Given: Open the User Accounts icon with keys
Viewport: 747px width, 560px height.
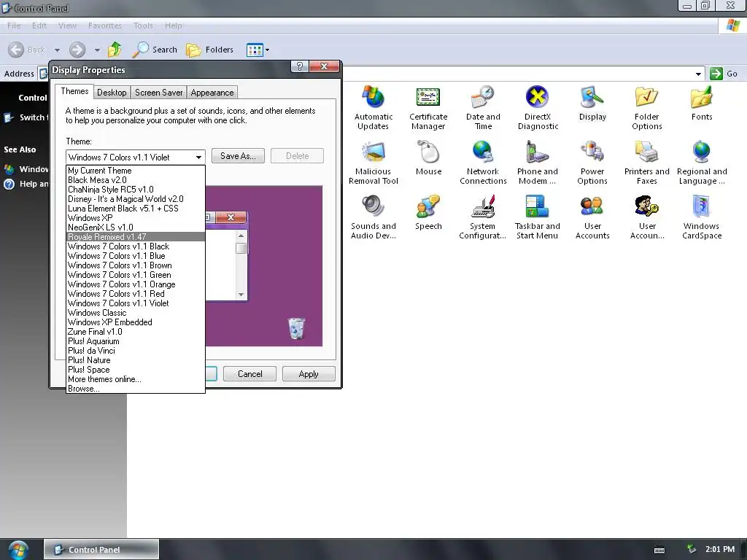Looking at the screenshot, I should 647,217.
